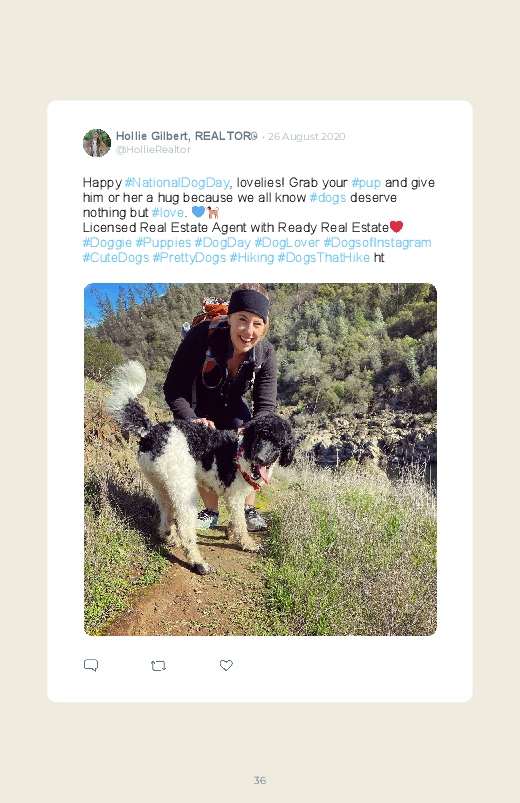This screenshot has width=520, height=803.
Task: Click the #PrettyDogs hashtag
Action: point(189,258)
